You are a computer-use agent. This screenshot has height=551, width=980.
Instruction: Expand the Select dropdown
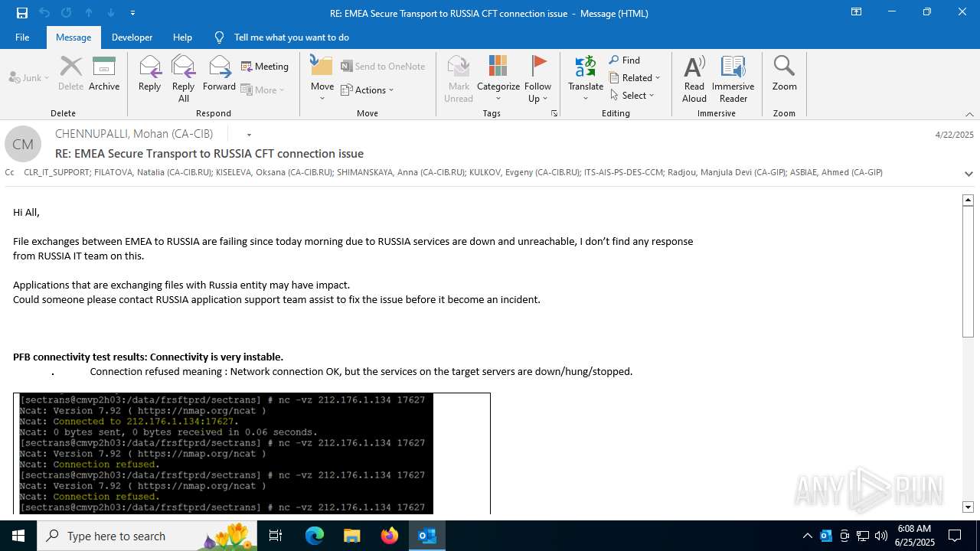point(632,95)
